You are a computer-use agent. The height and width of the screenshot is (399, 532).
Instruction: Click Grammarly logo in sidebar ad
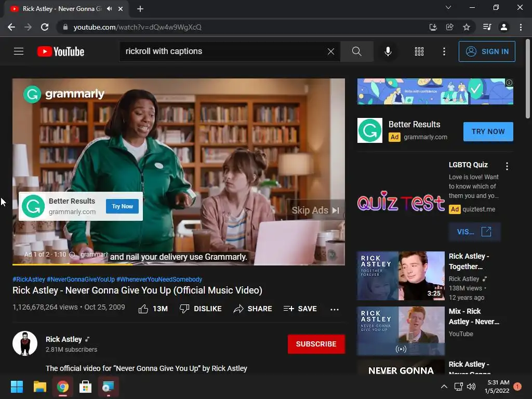(x=370, y=130)
